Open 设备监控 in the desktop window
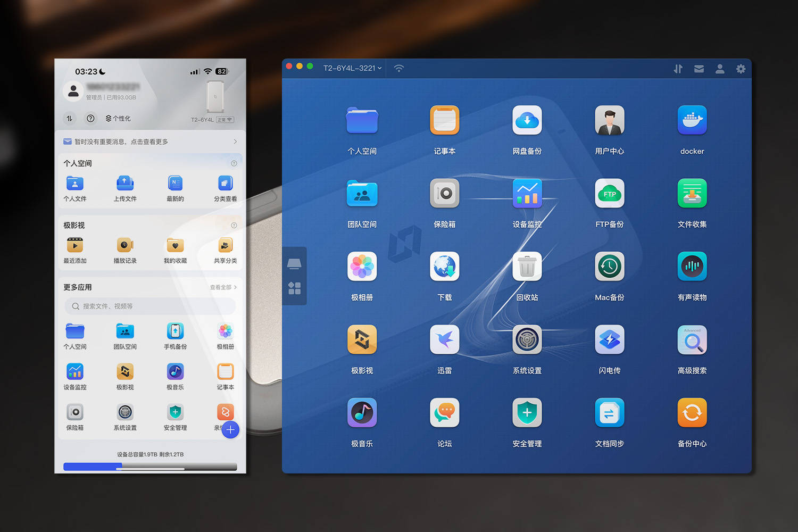Image resolution: width=798 pixels, height=532 pixels. pos(527,193)
